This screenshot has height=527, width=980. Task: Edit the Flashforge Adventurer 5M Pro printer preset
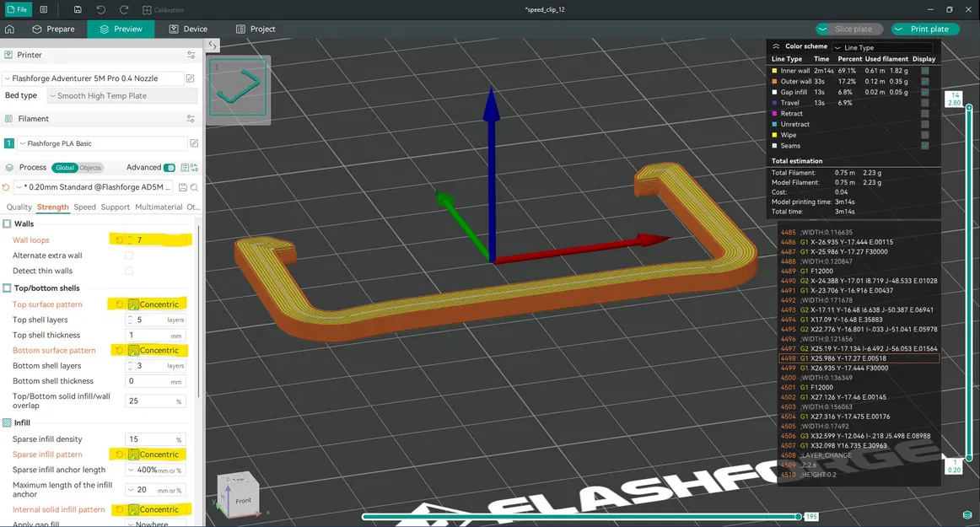[x=190, y=78]
